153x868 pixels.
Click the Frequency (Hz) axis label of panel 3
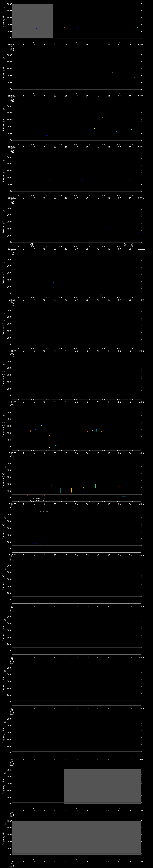(x=4, y=123)
